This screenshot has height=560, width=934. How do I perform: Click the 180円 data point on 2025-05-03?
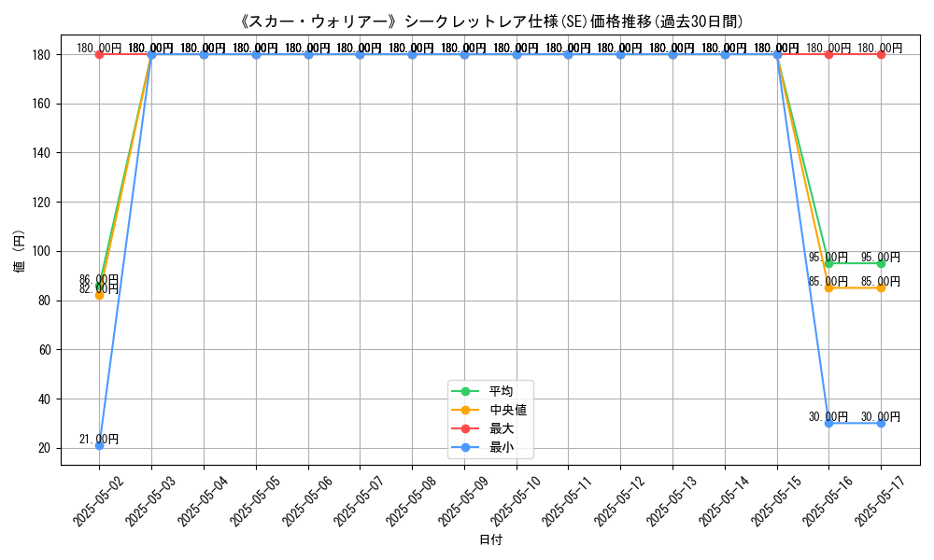(x=151, y=55)
